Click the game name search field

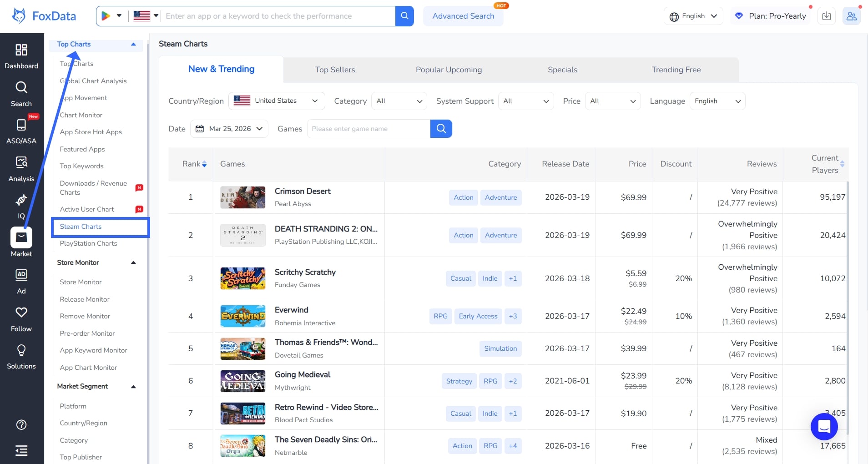click(368, 129)
